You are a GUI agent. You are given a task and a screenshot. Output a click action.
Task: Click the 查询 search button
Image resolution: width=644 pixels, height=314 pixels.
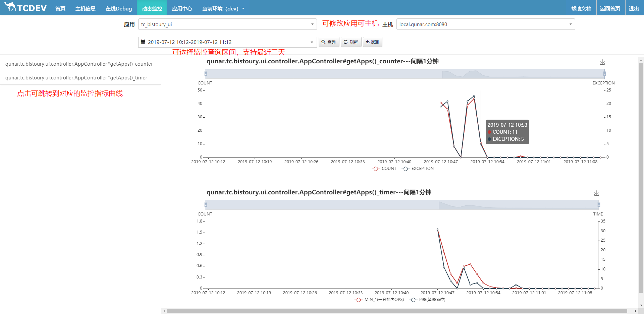click(329, 42)
